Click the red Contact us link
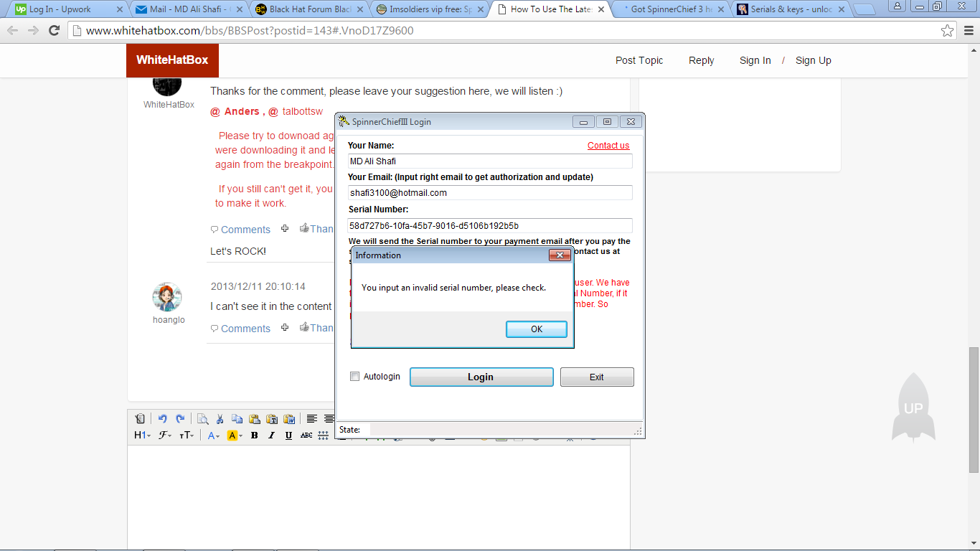980x551 pixels. (x=608, y=146)
